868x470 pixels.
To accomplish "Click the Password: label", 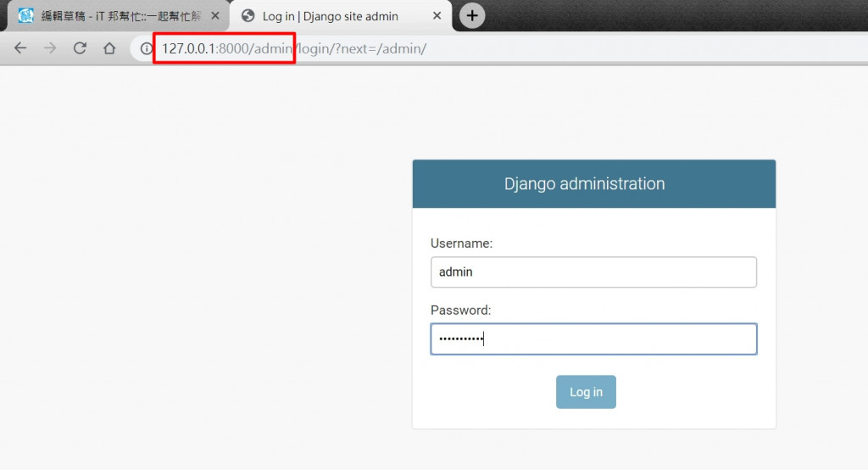I will (460, 310).
